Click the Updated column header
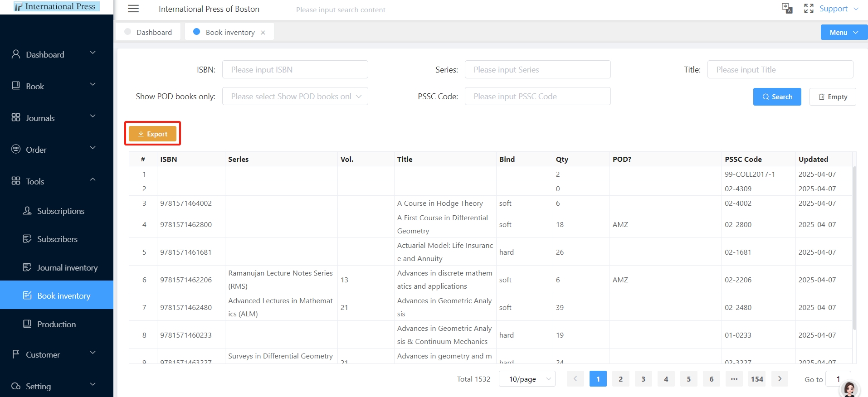 point(813,159)
